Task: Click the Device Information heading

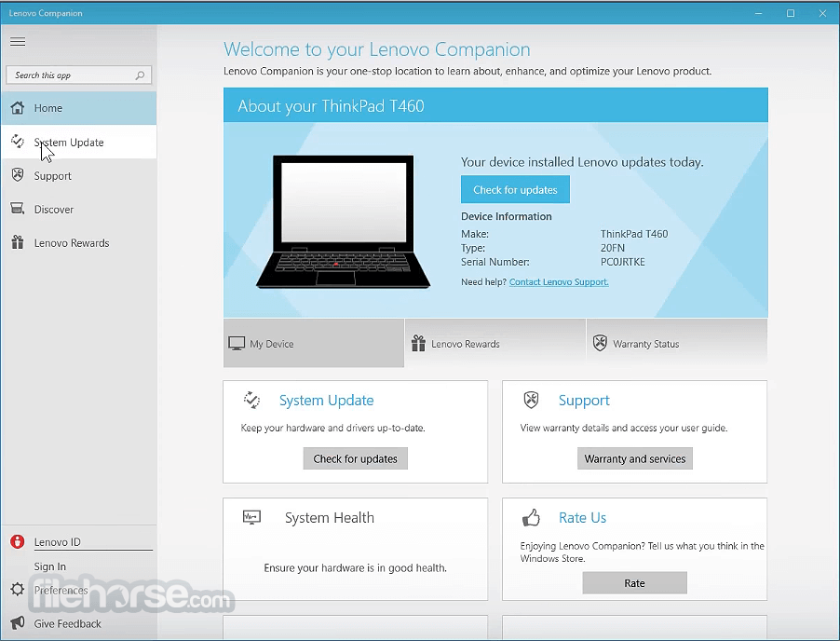Action: 507,216
